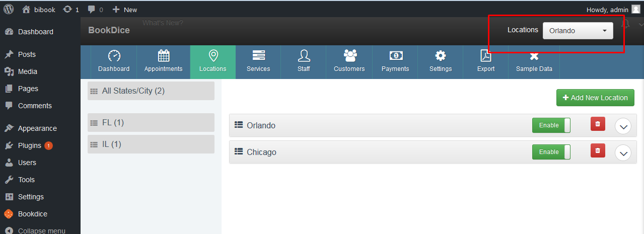
Task: Filter locations by IL (1)
Action: pyautogui.click(x=151, y=144)
